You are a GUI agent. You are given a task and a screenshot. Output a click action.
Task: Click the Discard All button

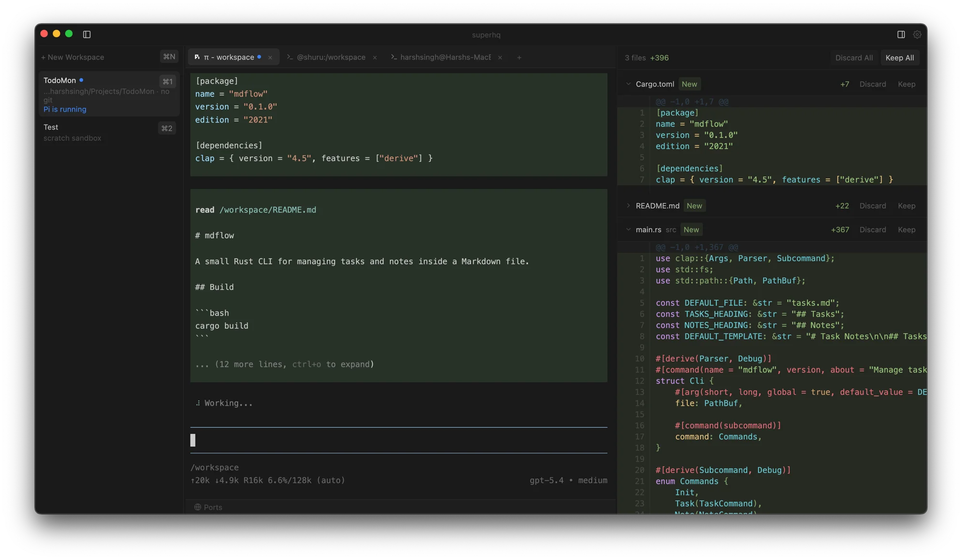[853, 57]
